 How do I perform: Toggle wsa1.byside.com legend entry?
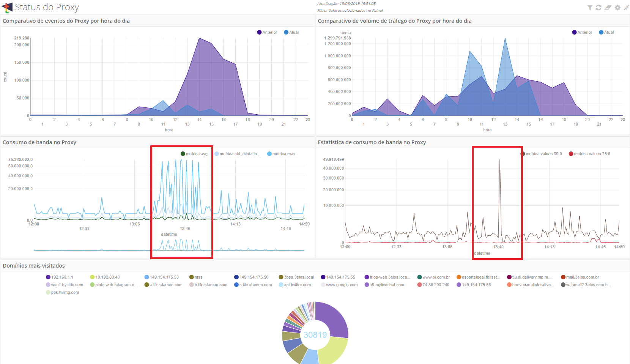point(65,285)
